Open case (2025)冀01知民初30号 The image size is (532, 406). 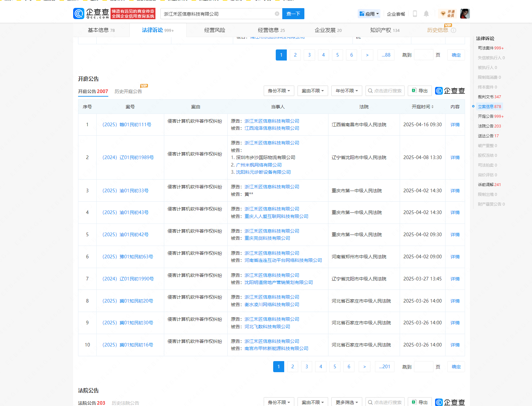tap(128, 323)
